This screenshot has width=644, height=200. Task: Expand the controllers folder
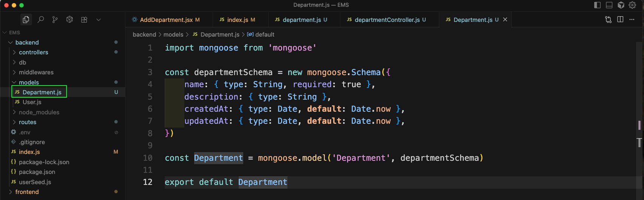[33, 52]
